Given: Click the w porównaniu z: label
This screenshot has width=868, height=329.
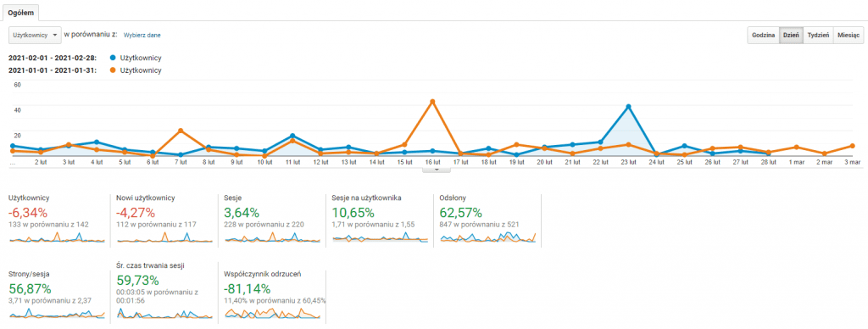Looking at the screenshot, I should (91, 34).
